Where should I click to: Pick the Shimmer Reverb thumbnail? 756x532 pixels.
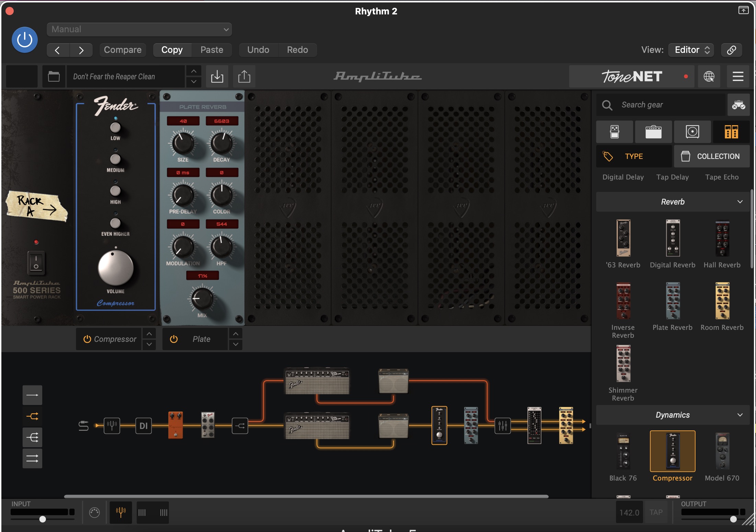click(623, 364)
